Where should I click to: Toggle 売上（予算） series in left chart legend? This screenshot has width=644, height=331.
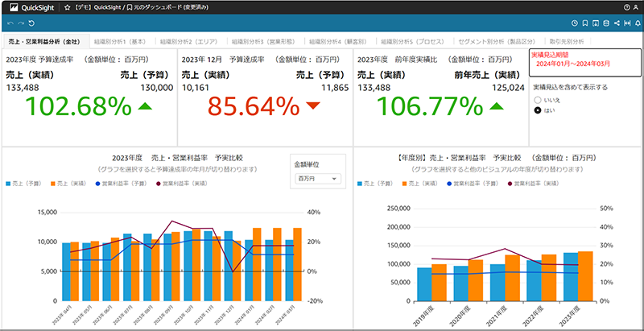(27, 184)
